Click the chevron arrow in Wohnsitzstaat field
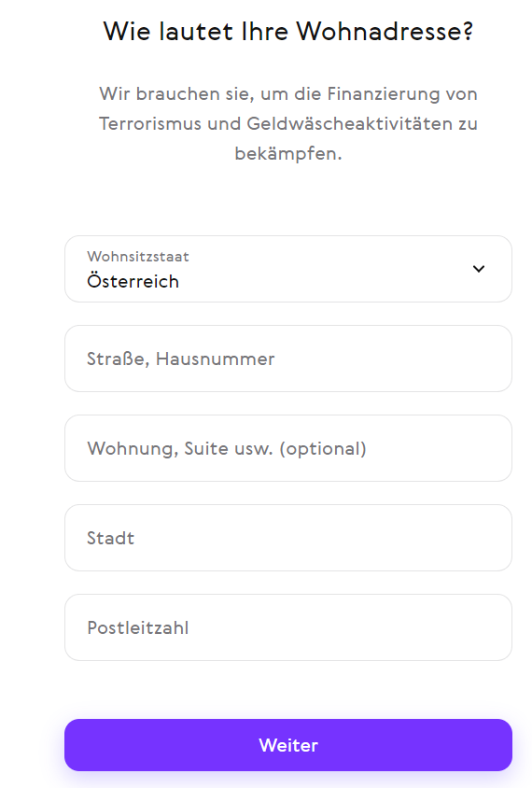 pos(479,269)
